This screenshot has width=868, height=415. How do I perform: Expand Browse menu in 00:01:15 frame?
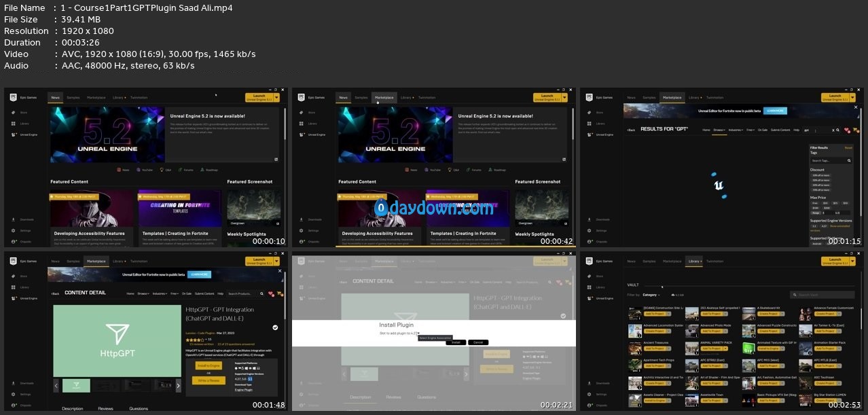(719, 130)
